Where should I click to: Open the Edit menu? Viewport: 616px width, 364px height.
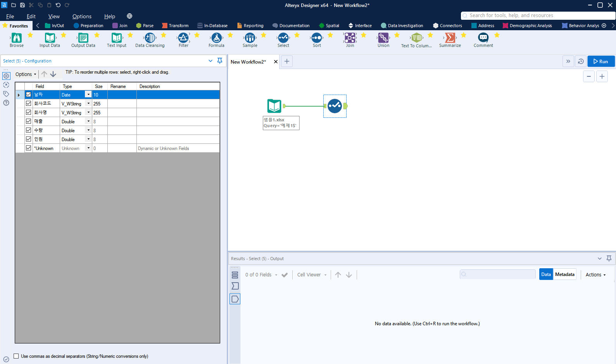tap(31, 16)
